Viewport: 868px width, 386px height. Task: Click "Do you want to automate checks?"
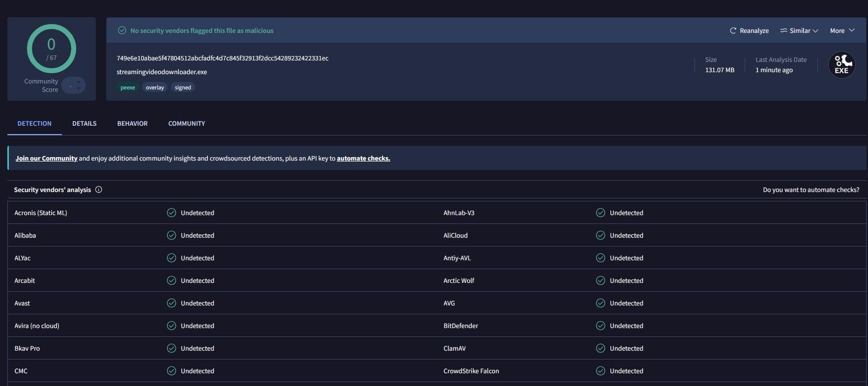pyautogui.click(x=811, y=190)
